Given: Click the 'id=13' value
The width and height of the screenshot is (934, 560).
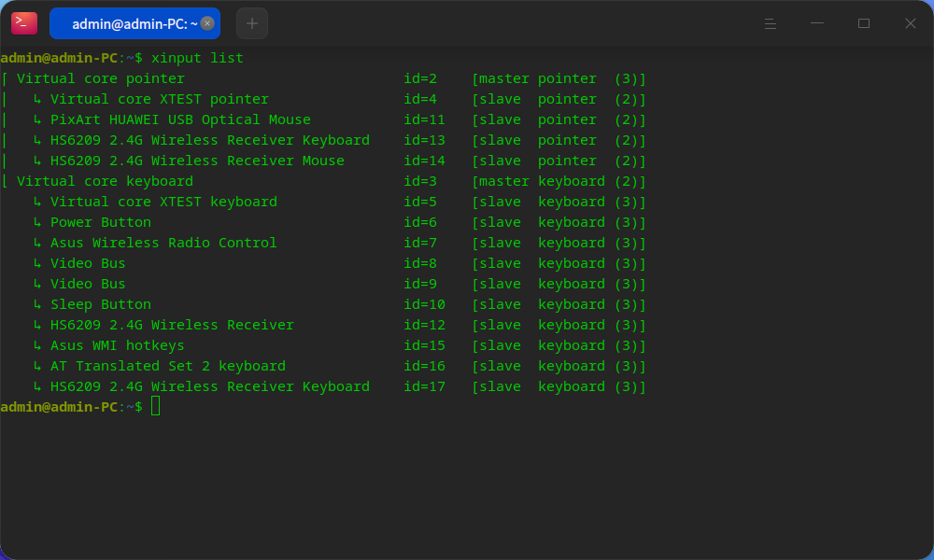Looking at the screenshot, I should coord(425,140).
